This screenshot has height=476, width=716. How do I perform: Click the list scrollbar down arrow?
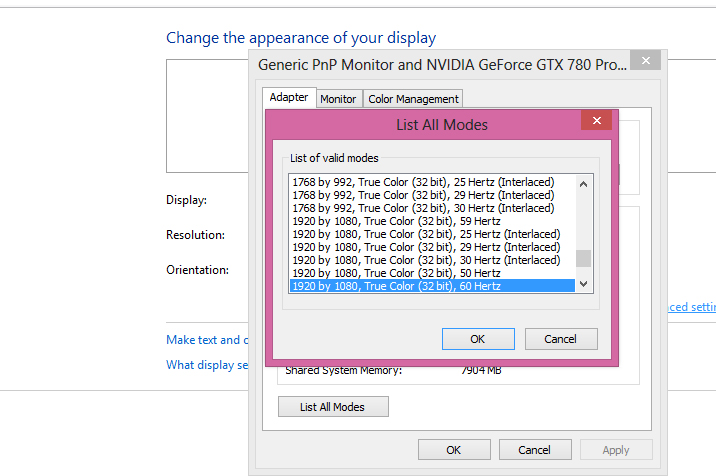[584, 285]
